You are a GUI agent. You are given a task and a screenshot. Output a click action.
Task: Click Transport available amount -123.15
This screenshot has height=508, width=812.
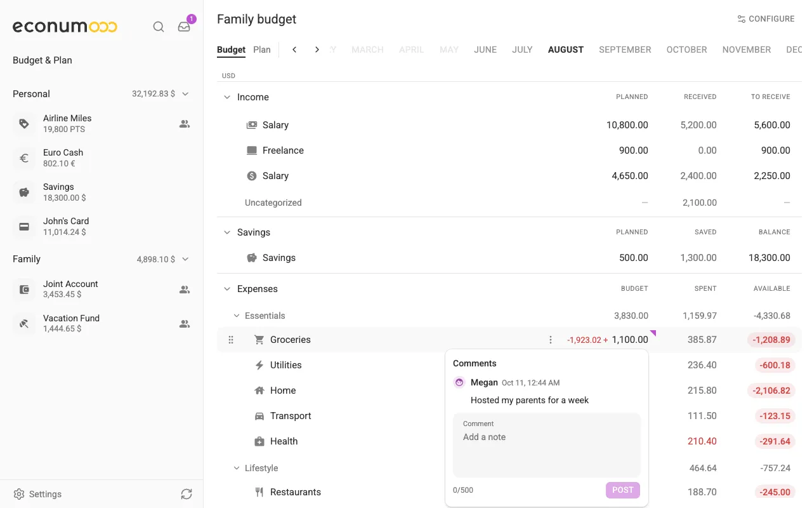point(775,416)
